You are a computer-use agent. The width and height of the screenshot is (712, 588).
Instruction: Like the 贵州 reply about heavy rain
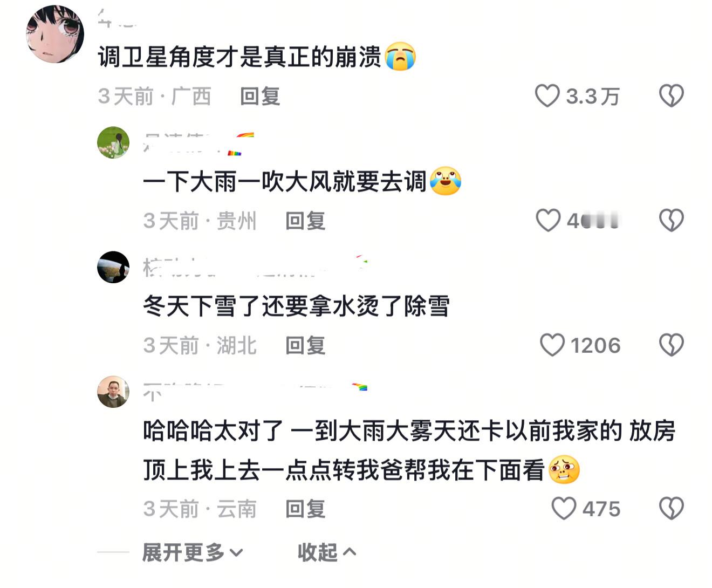(x=548, y=221)
